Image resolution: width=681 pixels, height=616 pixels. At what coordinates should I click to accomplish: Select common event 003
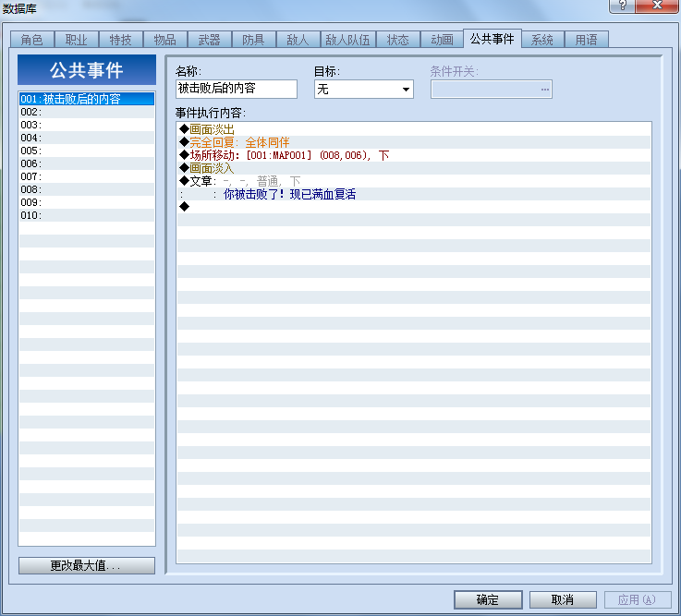[87, 125]
